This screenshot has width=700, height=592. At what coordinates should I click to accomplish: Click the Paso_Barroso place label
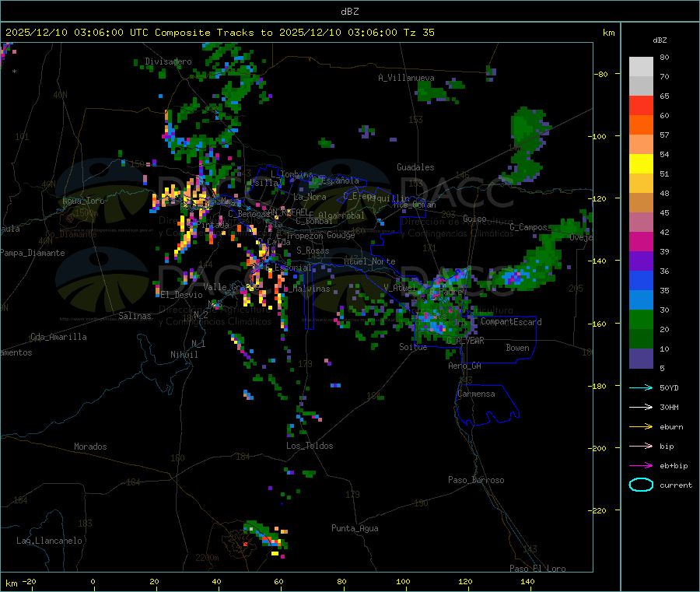click(x=476, y=480)
